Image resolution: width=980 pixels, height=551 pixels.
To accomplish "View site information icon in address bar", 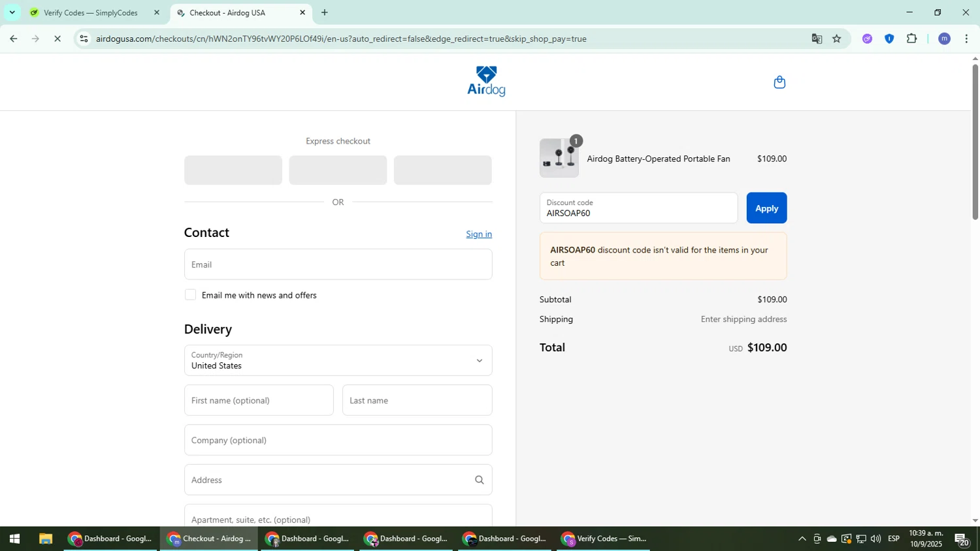I will [84, 39].
